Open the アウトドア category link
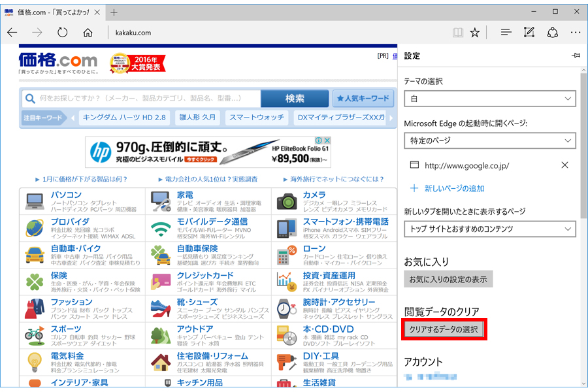588x392 pixels. [195, 329]
